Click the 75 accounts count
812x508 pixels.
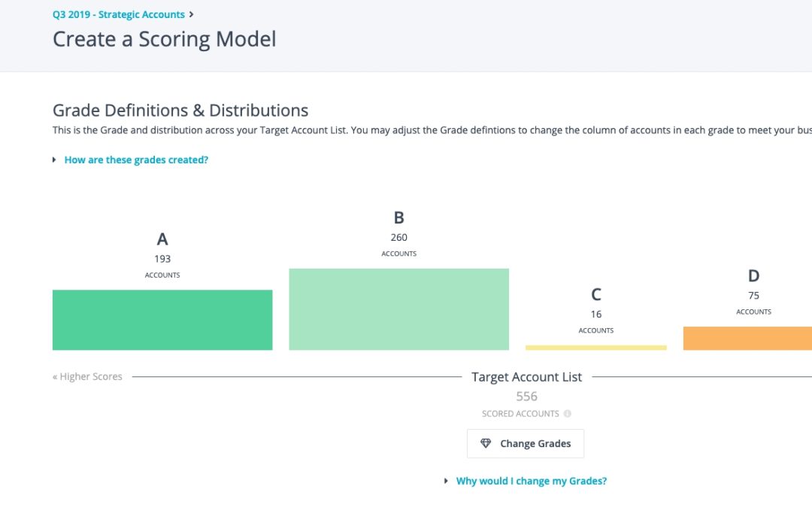pyautogui.click(x=753, y=296)
